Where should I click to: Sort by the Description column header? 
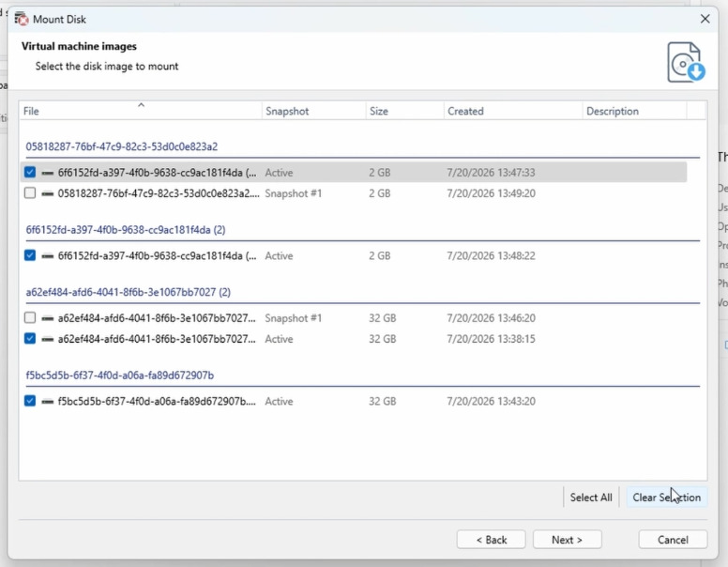pos(635,111)
